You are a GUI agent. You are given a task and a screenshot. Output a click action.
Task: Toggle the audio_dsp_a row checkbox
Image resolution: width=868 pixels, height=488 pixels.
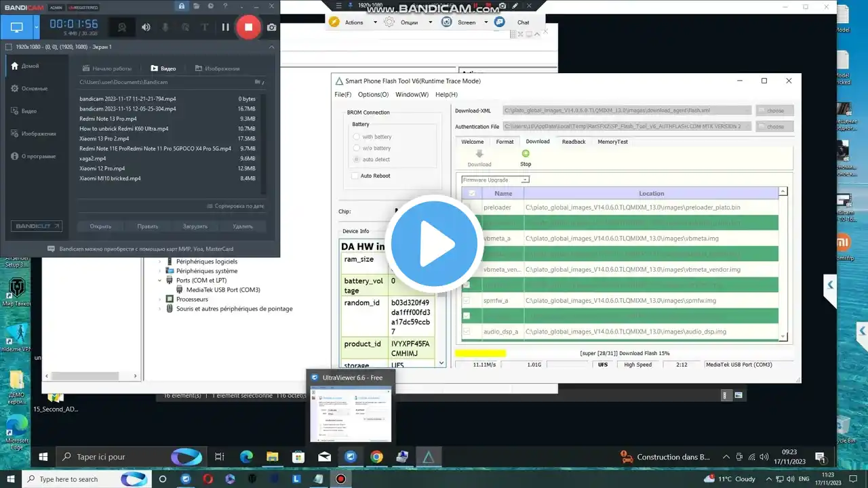[467, 331]
